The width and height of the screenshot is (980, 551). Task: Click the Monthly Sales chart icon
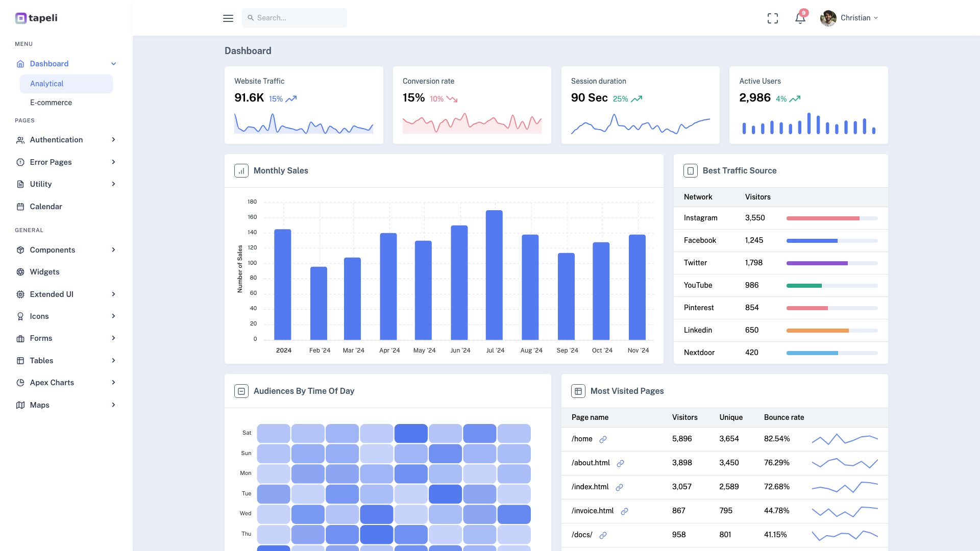point(241,170)
